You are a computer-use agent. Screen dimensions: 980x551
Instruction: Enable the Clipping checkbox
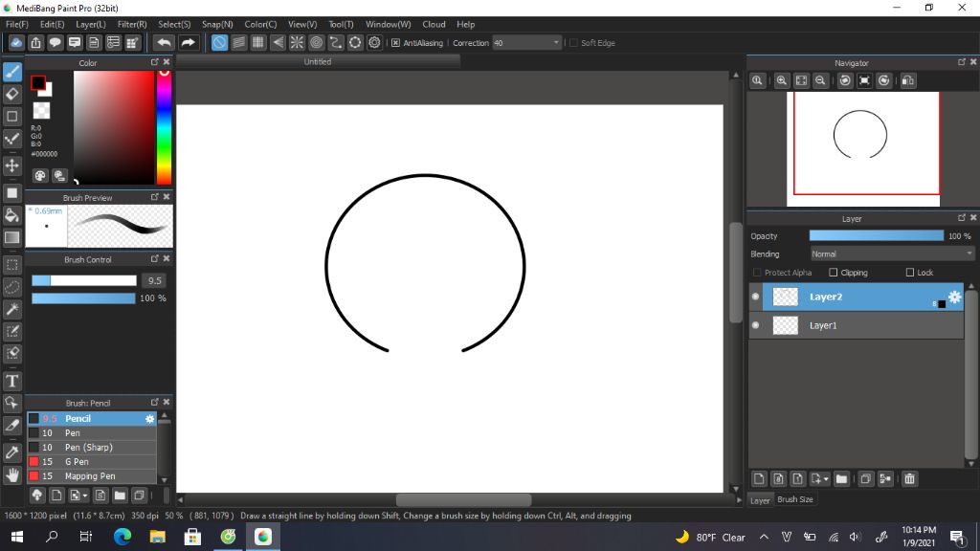[834, 273]
